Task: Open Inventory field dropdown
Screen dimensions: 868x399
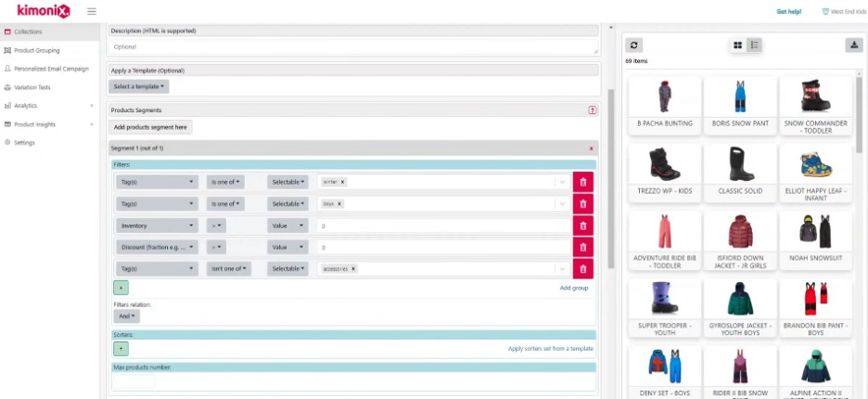Action: pos(158,225)
